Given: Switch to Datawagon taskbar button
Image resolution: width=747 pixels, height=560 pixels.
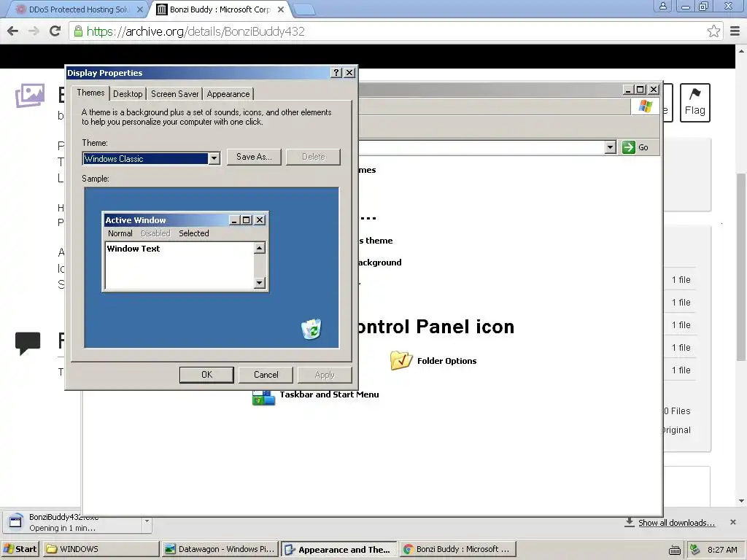Looking at the screenshot, I should pos(220,549).
